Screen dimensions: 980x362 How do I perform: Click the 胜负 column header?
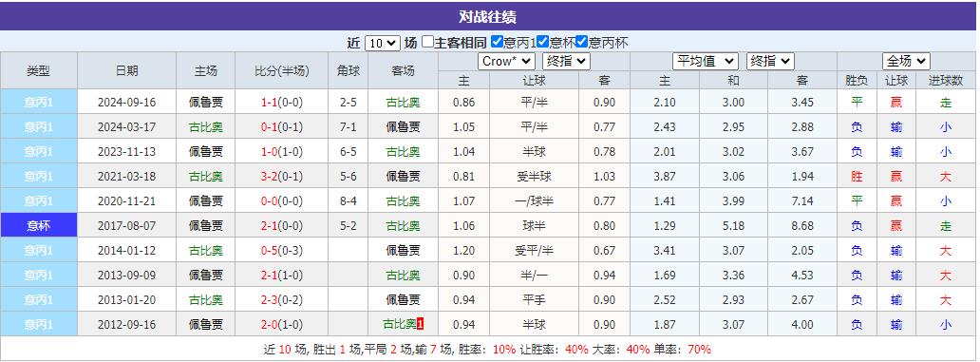857,80
